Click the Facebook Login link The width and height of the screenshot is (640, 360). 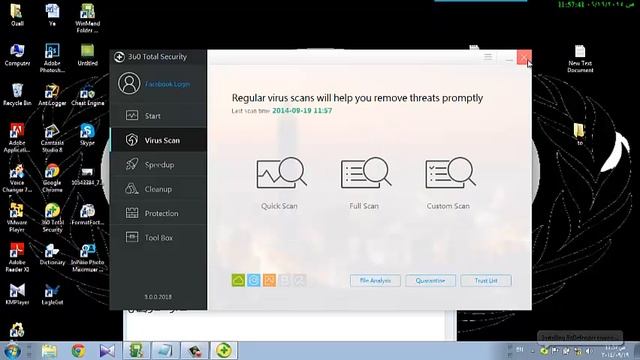point(167,84)
